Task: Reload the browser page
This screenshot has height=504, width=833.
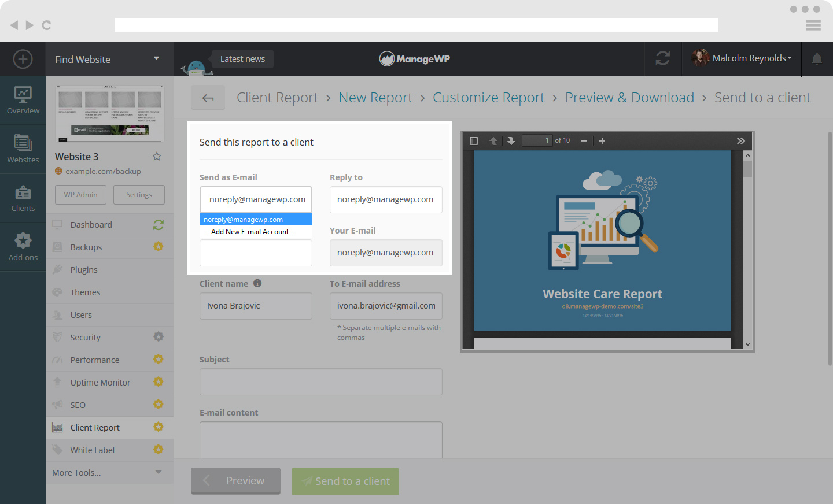Action: pyautogui.click(x=47, y=25)
